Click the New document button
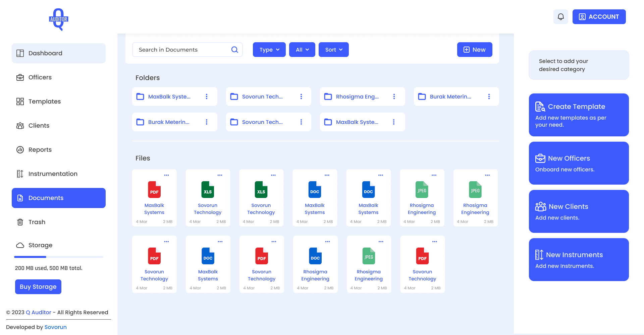The width and height of the screenshot is (644, 335). tap(475, 50)
